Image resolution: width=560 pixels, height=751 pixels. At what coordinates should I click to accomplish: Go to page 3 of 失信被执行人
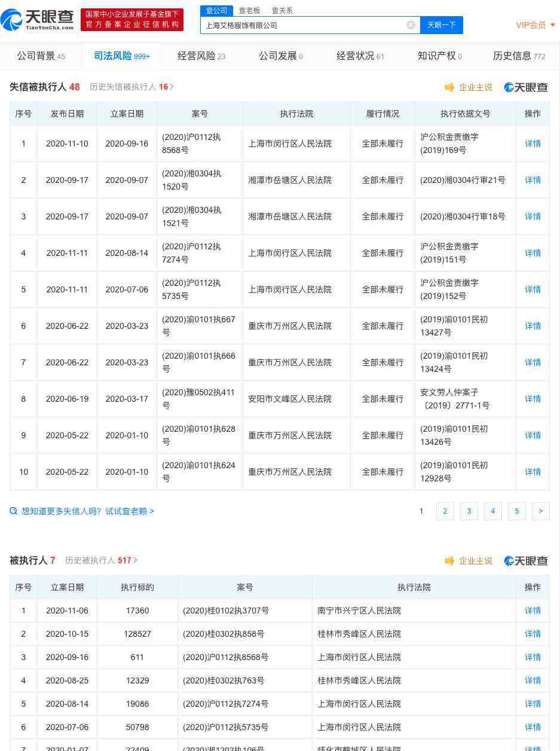[x=469, y=511]
